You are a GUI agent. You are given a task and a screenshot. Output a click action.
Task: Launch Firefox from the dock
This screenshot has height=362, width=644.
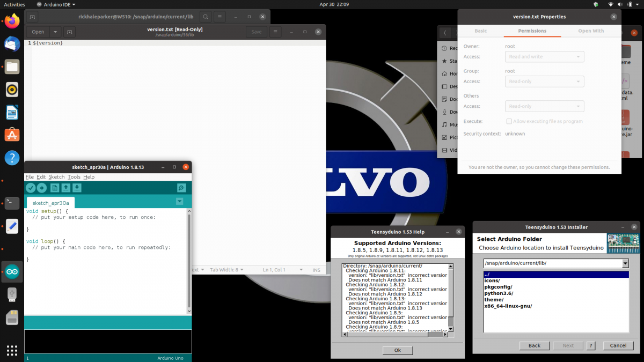12,20
